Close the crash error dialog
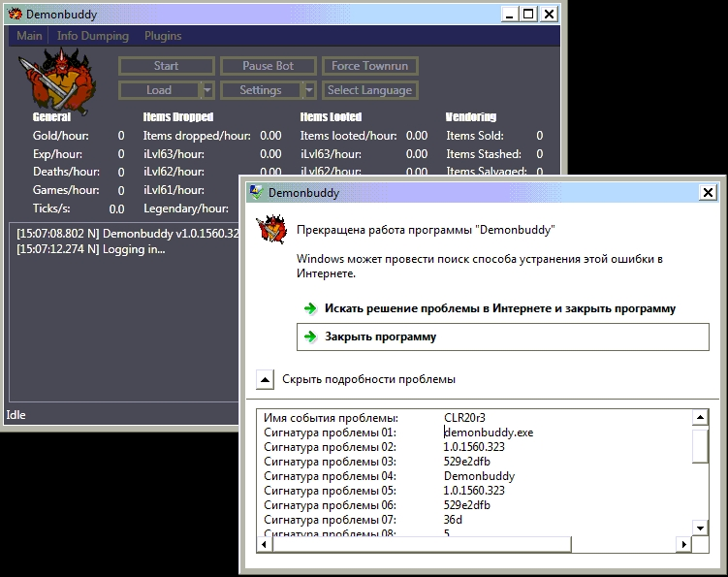The image size is (728, 577). pyautogui.click(x=708, y=193)
